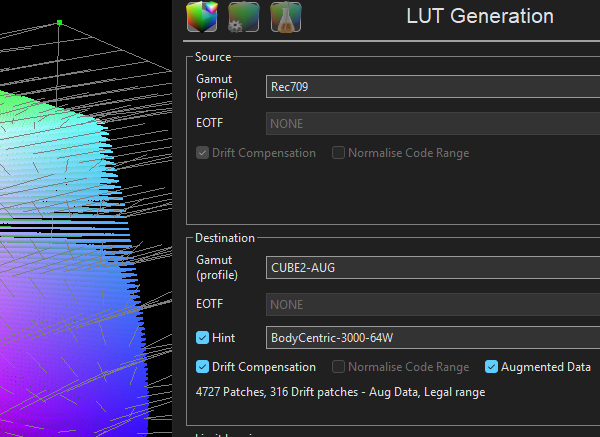The image size is (600, 437).
Task: Enable Source Normalise Code Range checkbox
Action: point(339,153)
